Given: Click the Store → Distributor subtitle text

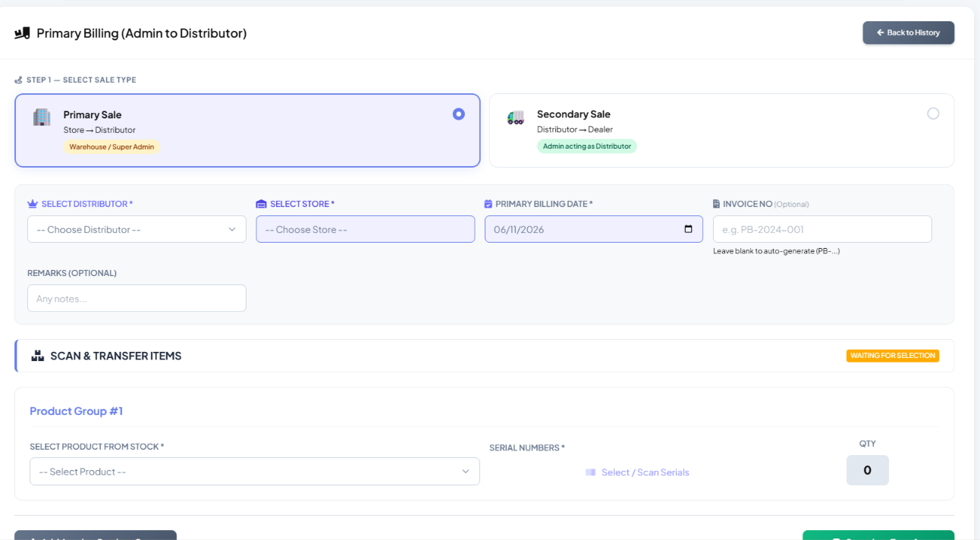Looking at the screenshot, I should [99, 130].
